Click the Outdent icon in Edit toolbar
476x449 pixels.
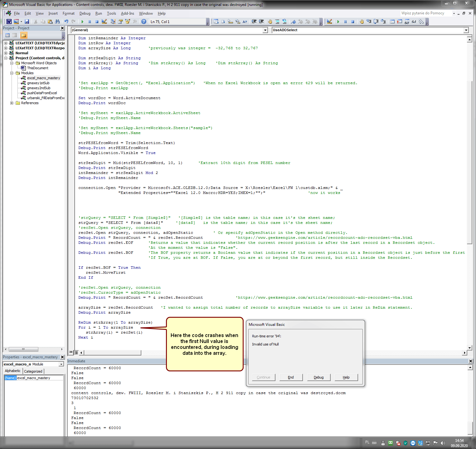pos(261,22)
